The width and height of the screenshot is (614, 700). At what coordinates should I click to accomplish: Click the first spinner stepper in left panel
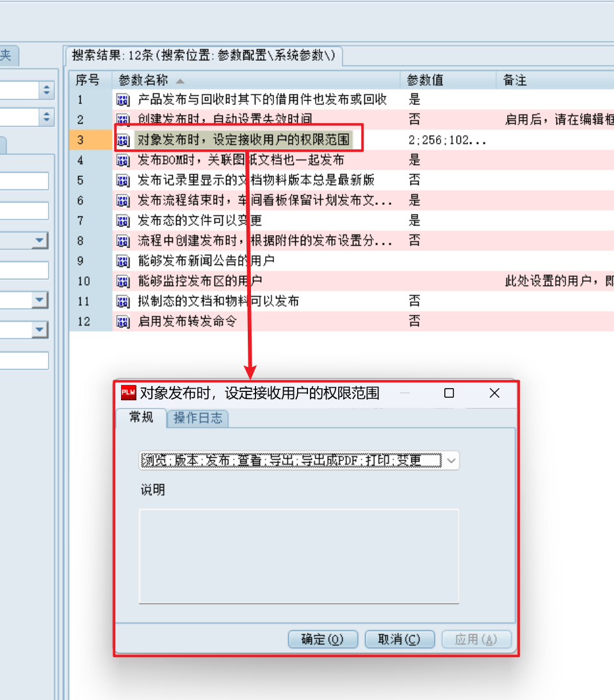coord(46,90)
